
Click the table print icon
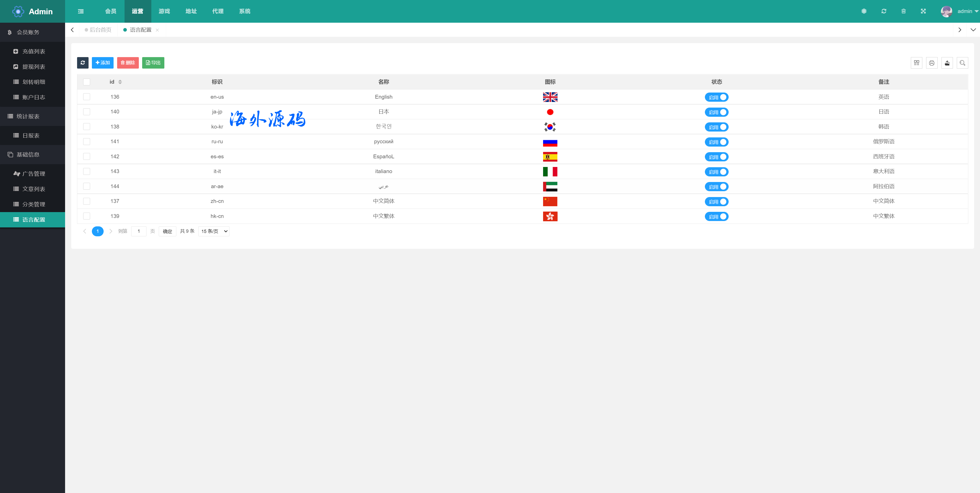click(932, 63)
